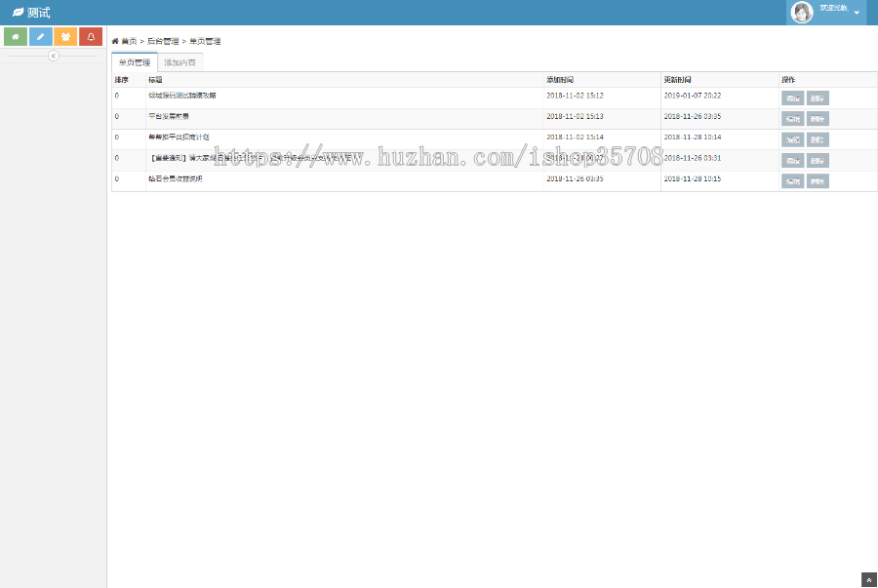Switch to the 单页管理 tab

pos(135,62)
